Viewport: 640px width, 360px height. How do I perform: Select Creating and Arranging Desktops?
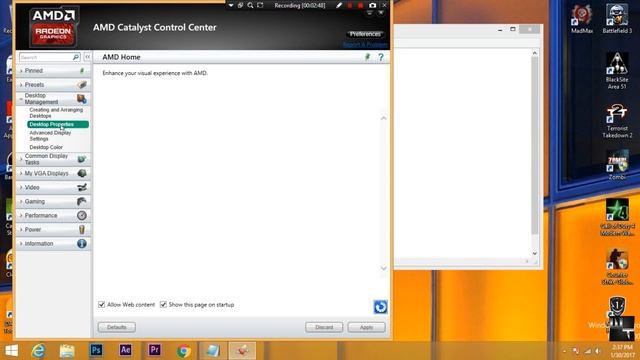click(56, 113)
